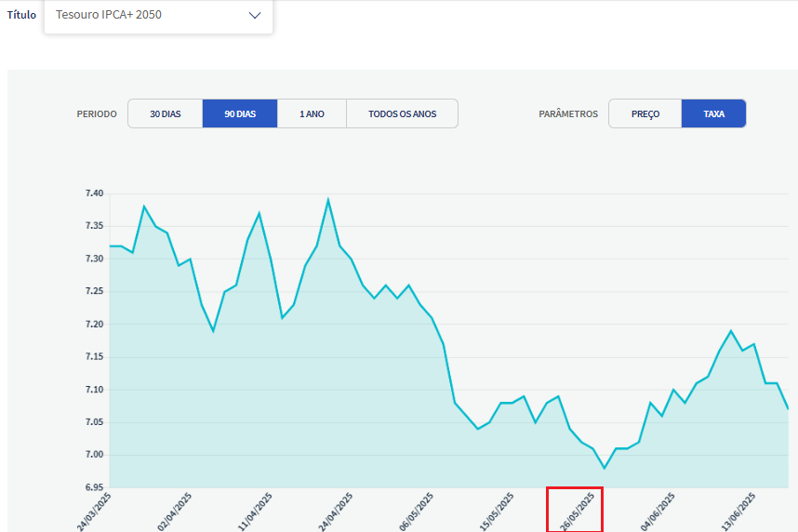Show TODOS OS ANOS period
Image resolution: width=798 pixels, height=532 pixels.
coord(402,113)
